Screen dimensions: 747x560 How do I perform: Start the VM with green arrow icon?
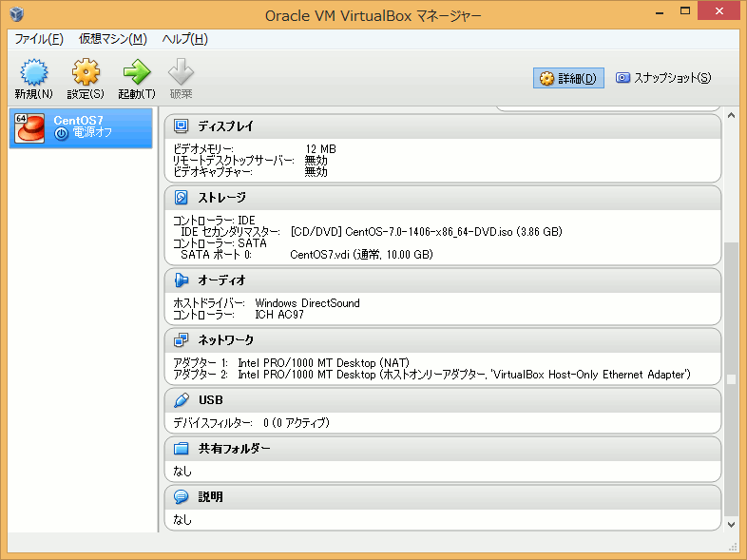[x=137, y=73]
